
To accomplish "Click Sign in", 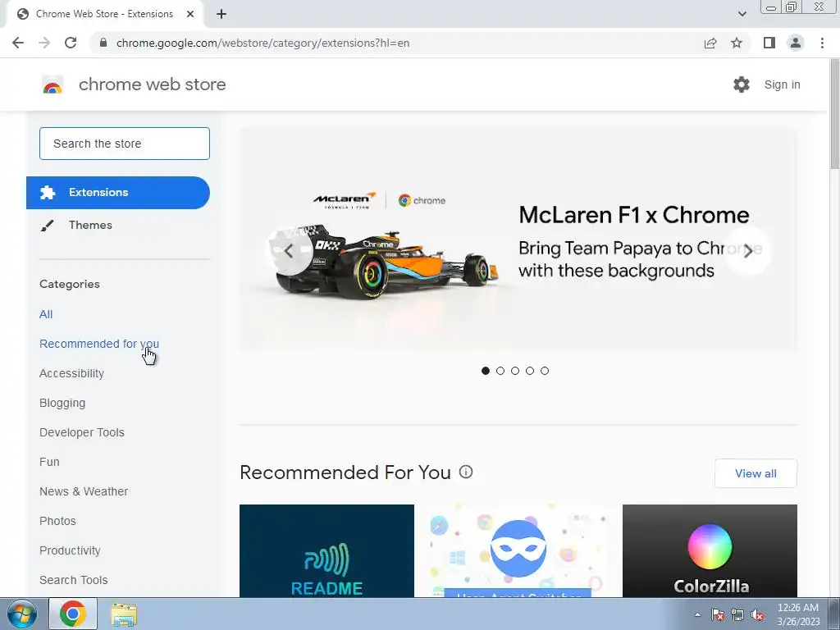I will (x=782, y=84).
